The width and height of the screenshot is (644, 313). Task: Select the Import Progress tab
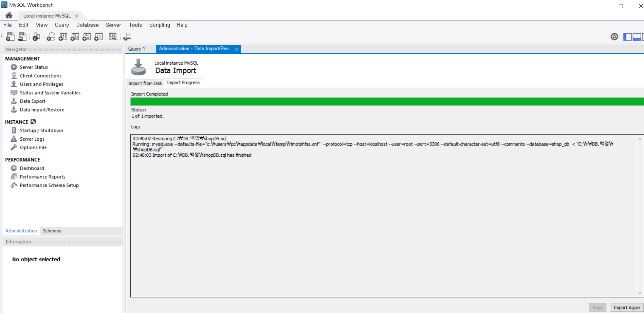(183, 83)
